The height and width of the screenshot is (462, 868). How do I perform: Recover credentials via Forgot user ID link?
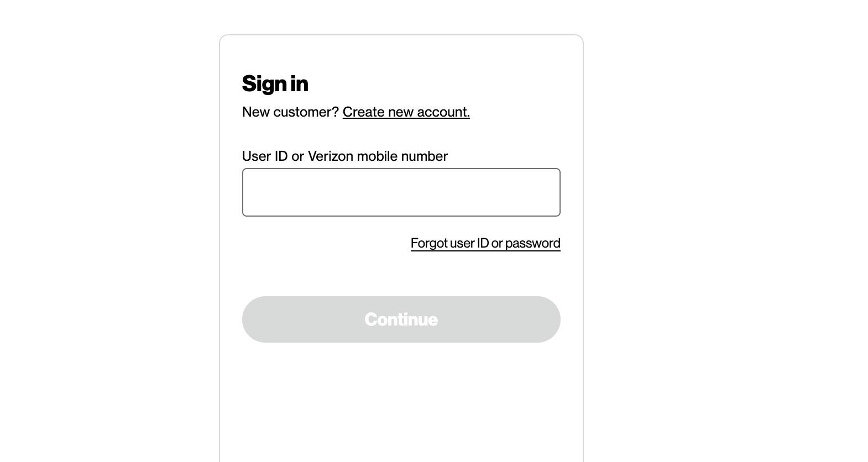click(485, 243)
